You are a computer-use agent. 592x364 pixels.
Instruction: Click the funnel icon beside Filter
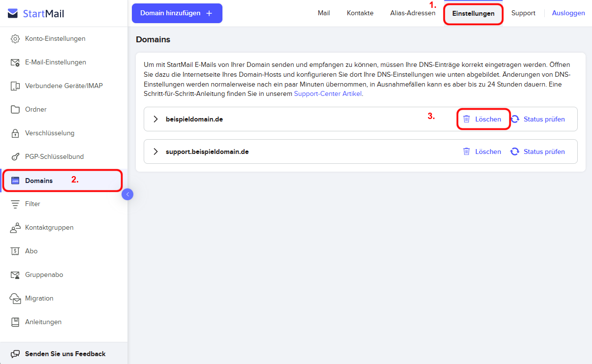(x=15, y=204)
